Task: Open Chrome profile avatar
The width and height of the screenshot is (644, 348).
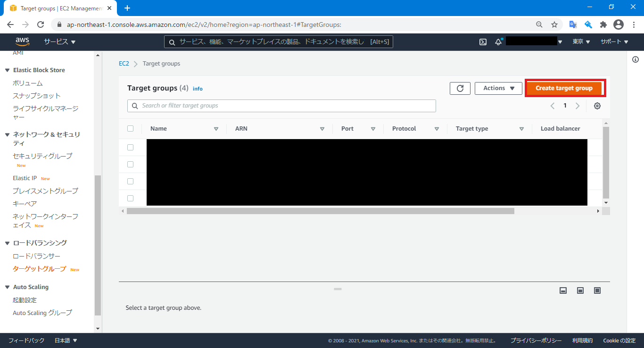Action: point(619,25)
